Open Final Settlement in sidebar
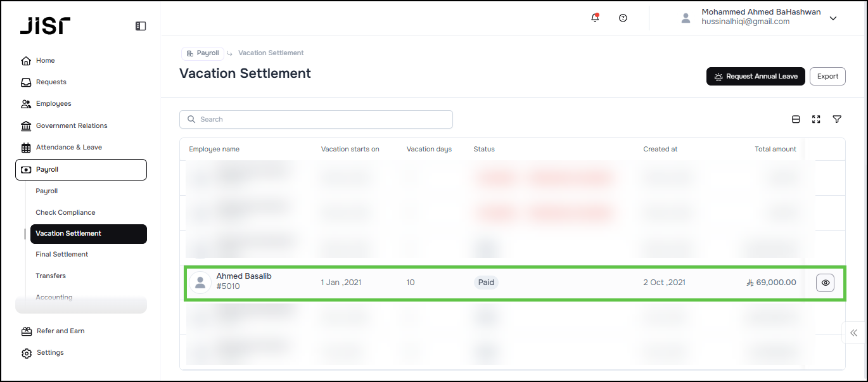Image resolution: width=868 pixels, height=382 pixels. click(x=62, y=254)
